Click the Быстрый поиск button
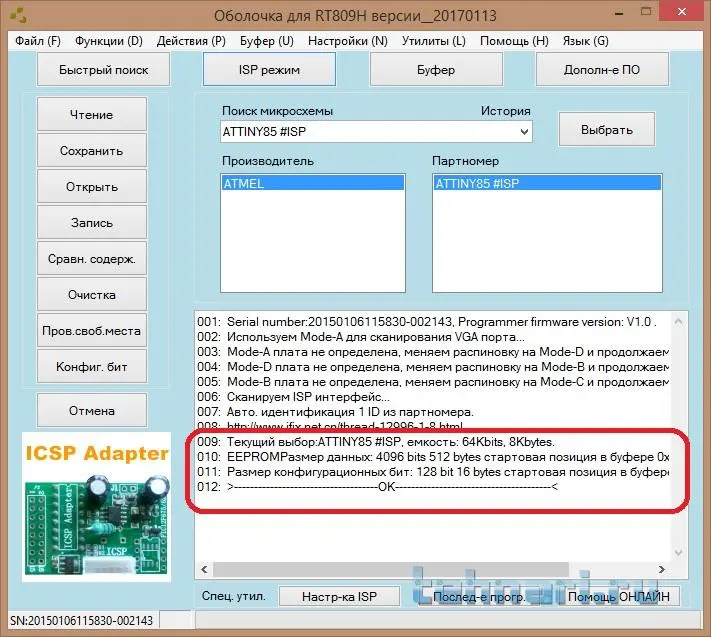This screenshot has width=711, height=637. point(103,69)
